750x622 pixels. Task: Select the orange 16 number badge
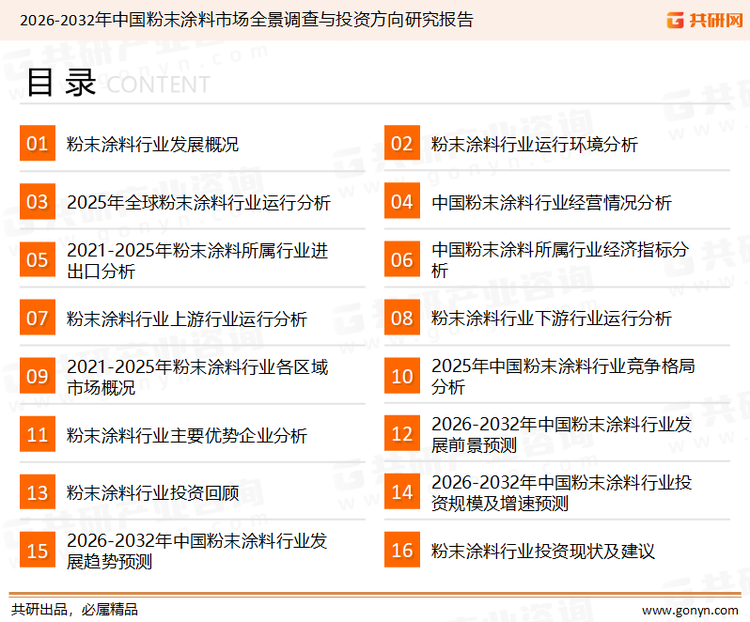coord(402,550)
